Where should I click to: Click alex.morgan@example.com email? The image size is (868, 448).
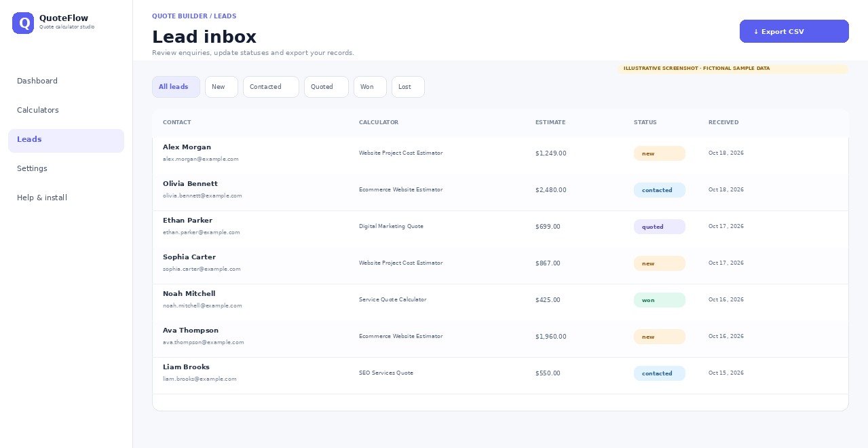coord(201,159)
